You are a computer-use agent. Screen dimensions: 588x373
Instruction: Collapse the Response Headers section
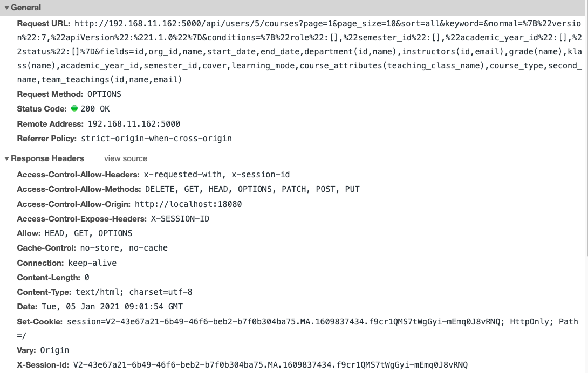[x=6, y=158]
